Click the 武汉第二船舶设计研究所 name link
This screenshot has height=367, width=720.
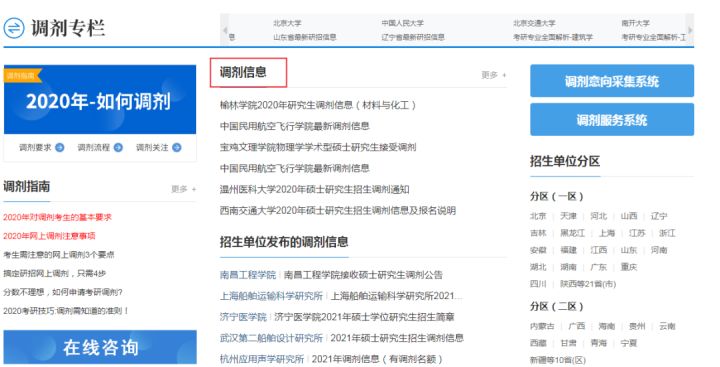(x=271, y=338)
